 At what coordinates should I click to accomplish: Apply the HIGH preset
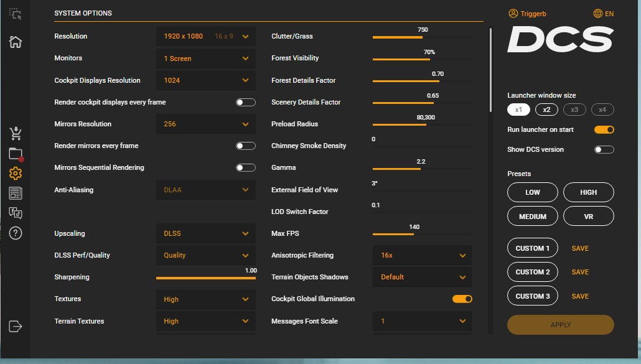589,192
